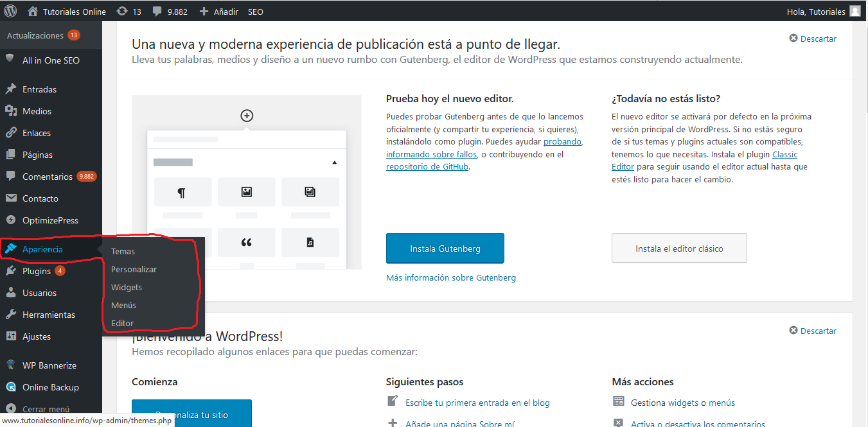Open the Más información sobre Gutenberg link
This screenshot has width=868, height=427.
[451, 277]
